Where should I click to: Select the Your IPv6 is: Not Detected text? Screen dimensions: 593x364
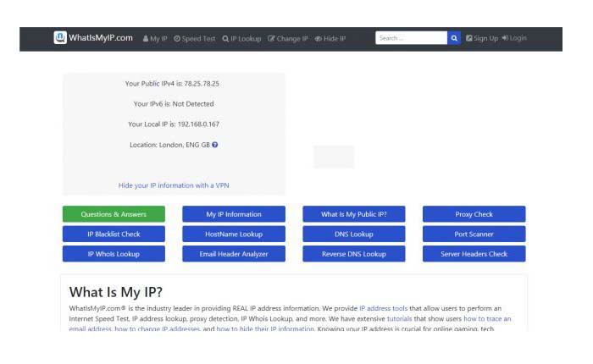(x=174, y=103)
